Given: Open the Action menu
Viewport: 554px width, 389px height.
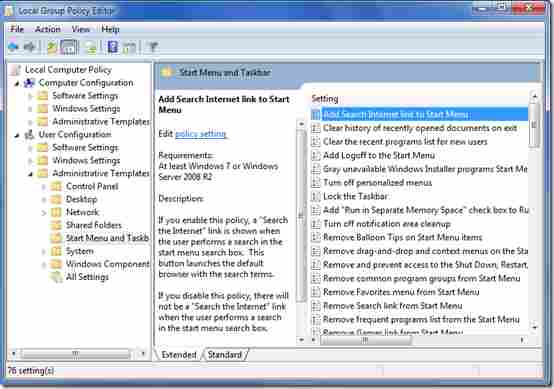Looking at the screenshot, I should pos(48,29).
